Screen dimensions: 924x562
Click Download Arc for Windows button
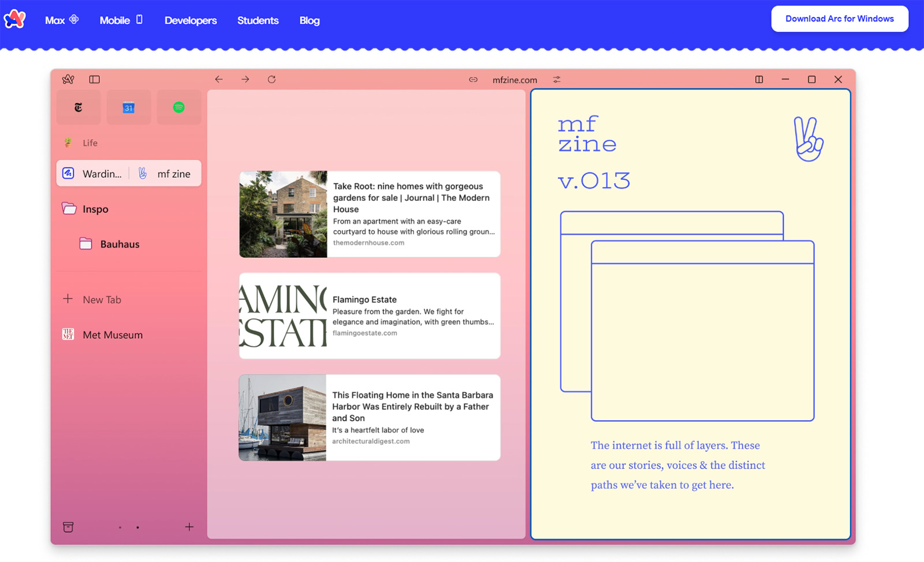pos(839,19)
